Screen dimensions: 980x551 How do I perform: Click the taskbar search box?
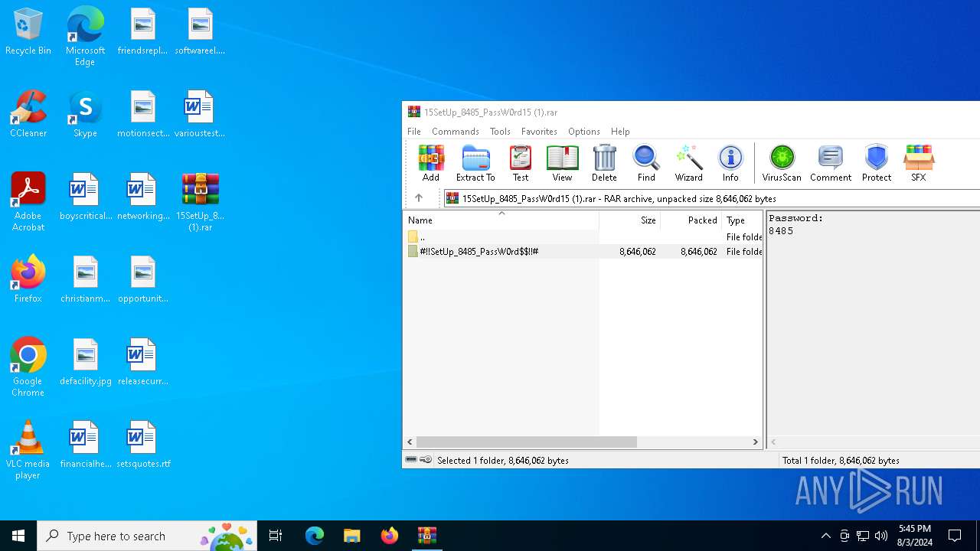(x=147, y=536)
